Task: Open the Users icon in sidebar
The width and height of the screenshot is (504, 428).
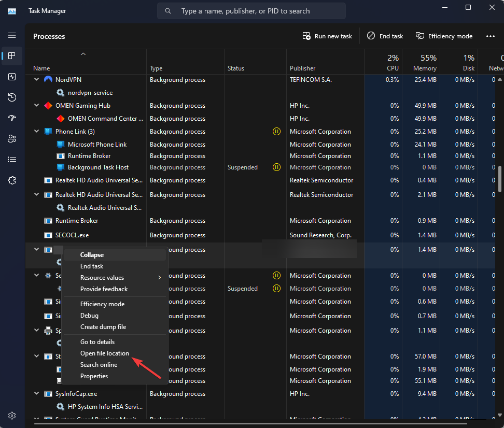Action: coord(12,139)
